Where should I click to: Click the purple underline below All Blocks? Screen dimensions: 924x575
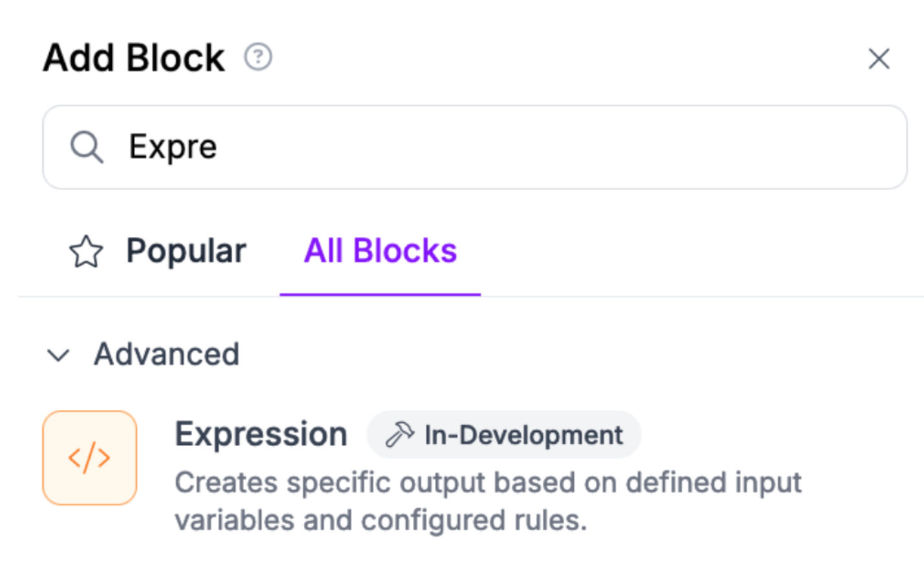pos(380,294)
